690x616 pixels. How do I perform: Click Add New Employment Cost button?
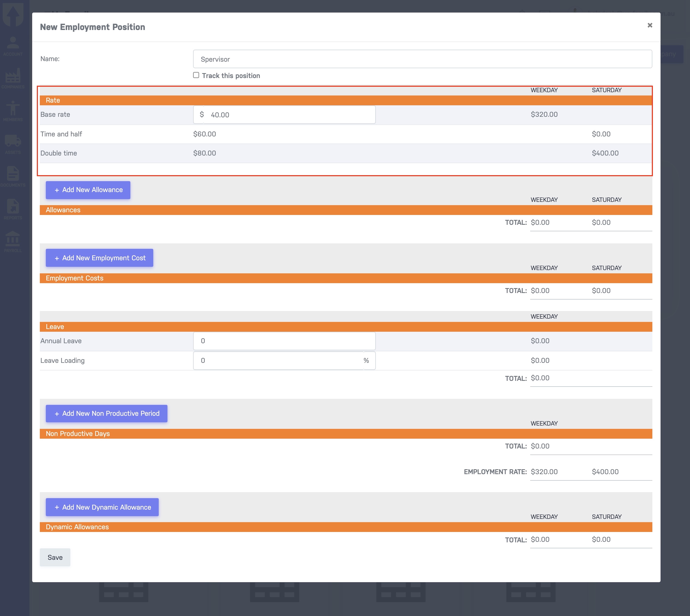[100, 258]
